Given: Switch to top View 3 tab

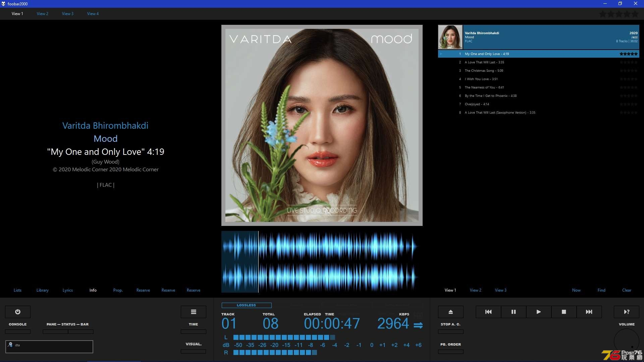Looking at the screenshot, I should click(x=68, y=14).
